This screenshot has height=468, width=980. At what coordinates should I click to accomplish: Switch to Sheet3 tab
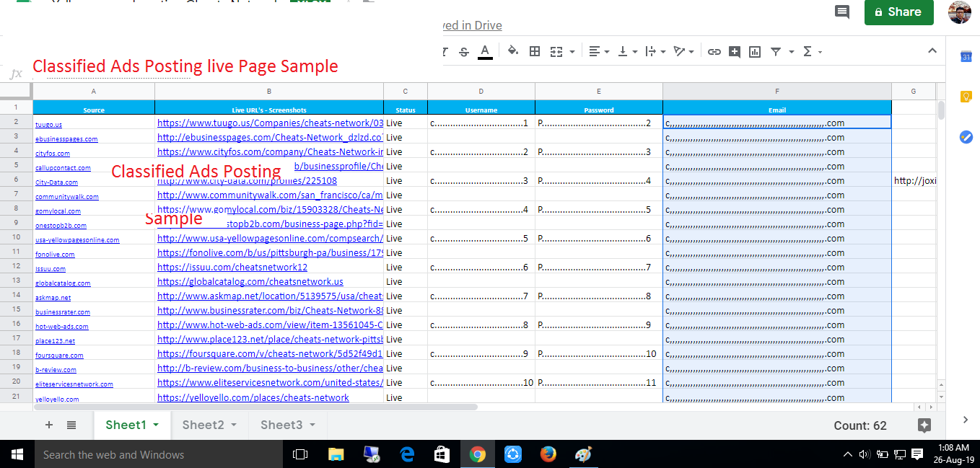point(281,425)
